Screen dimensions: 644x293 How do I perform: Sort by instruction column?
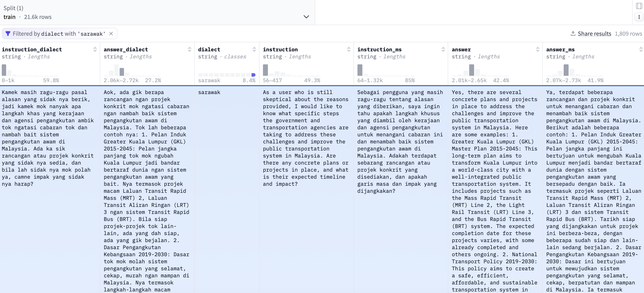pos(349,50)
